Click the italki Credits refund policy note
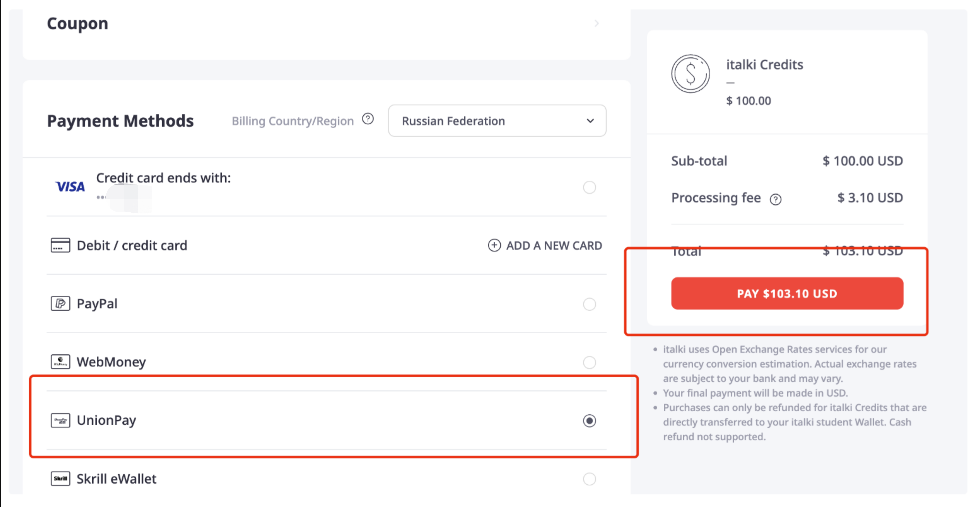Screen dimensions: 980x507 (x=795, y=422)
